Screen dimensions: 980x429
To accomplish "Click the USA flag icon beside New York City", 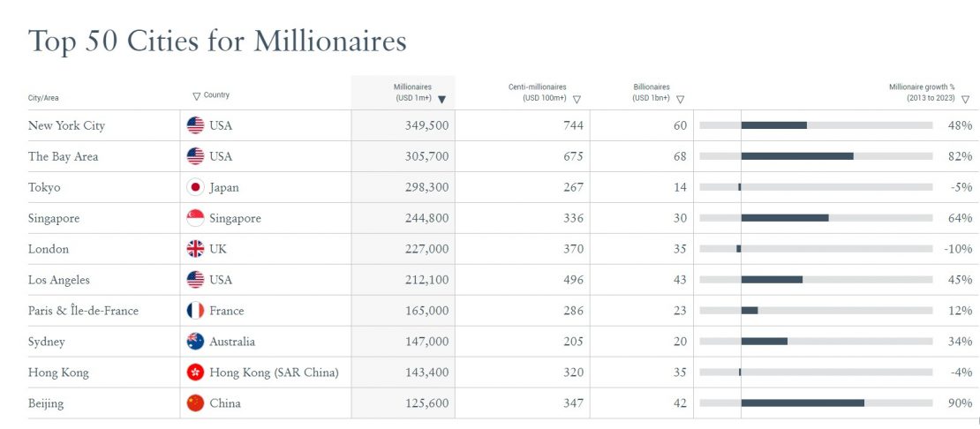I will click(195, 125).
